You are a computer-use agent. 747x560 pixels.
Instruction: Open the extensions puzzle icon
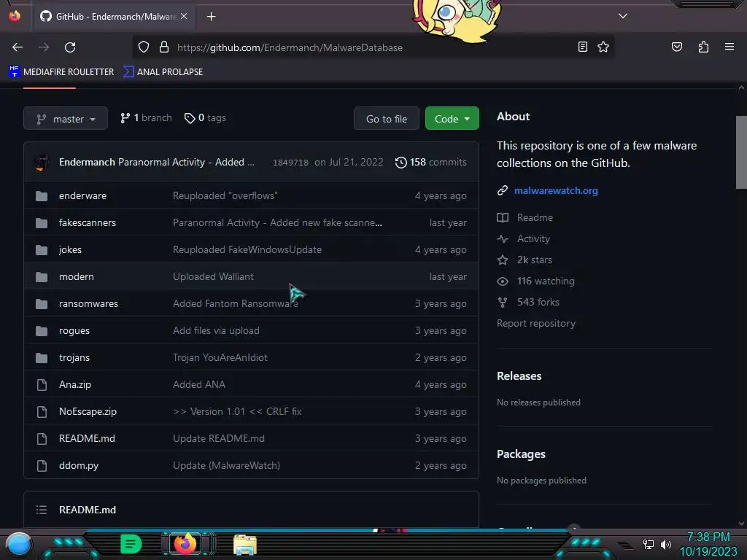pyautogui.click(x=703, y=47)
